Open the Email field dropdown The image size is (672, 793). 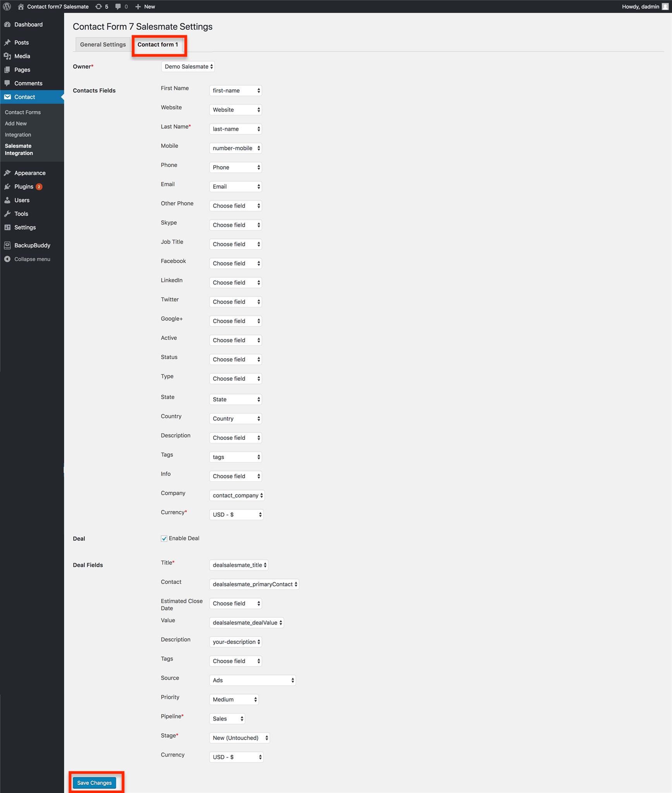point(236,187)
